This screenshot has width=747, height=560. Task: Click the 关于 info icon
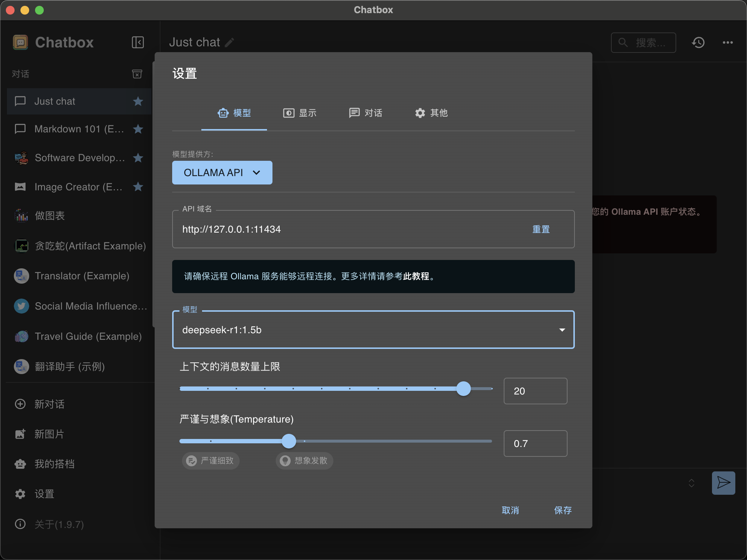coord(20,524)
